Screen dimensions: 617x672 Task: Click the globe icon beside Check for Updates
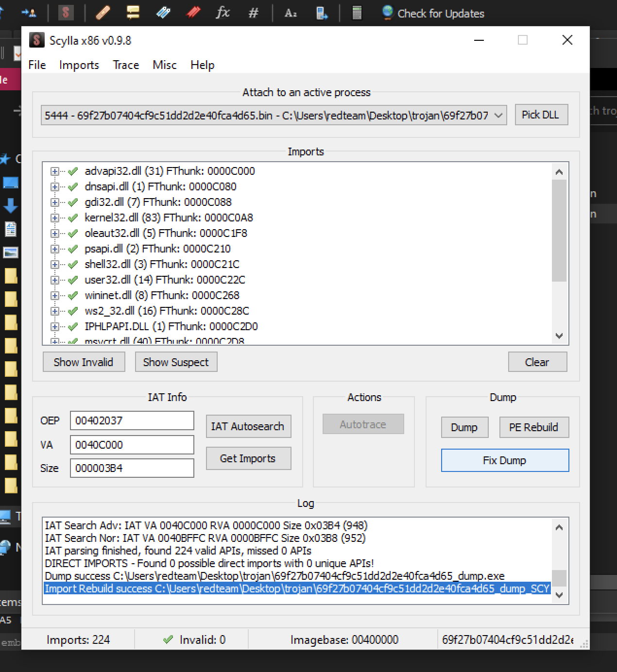(x=387, y=13)
